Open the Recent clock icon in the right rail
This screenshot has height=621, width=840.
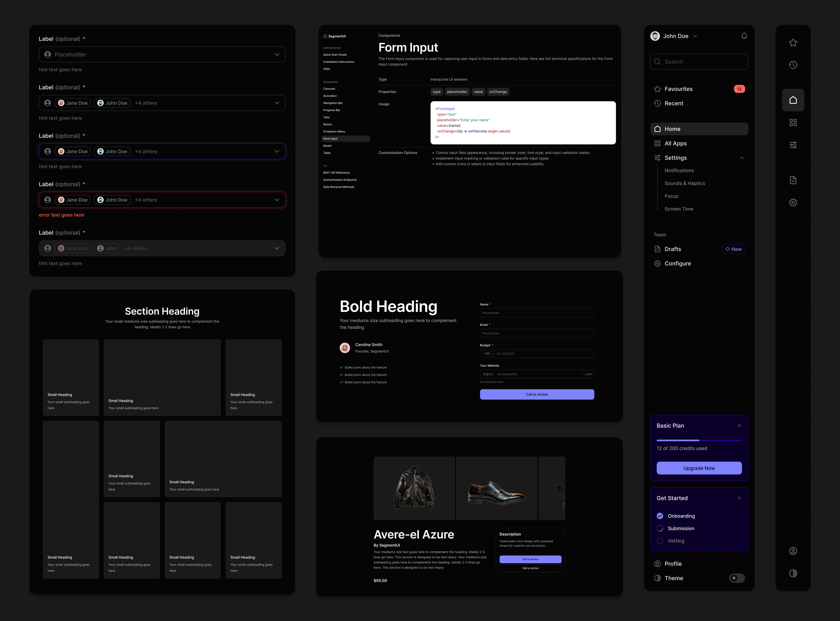[793, 65]
